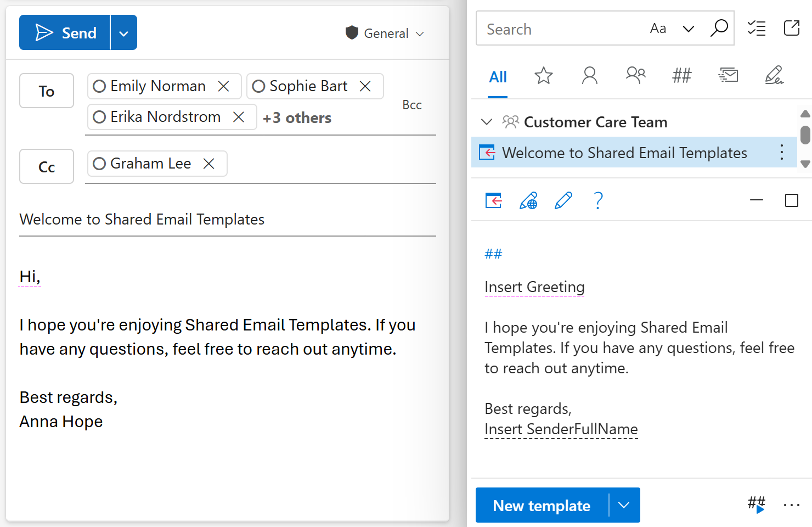Open the bottom three-dot more options
Image resolution: width=812 pixels, height=527 pixels.
click(x=792, y=505)
